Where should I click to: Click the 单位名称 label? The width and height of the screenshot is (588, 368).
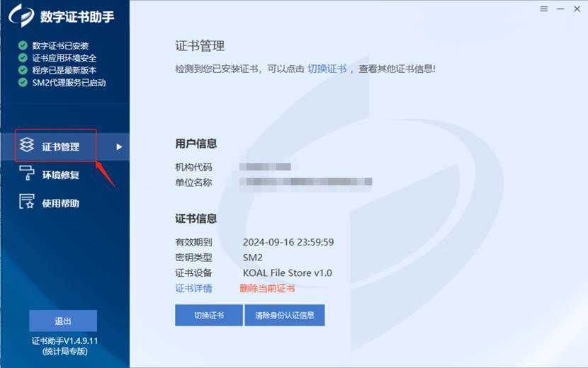193,183
